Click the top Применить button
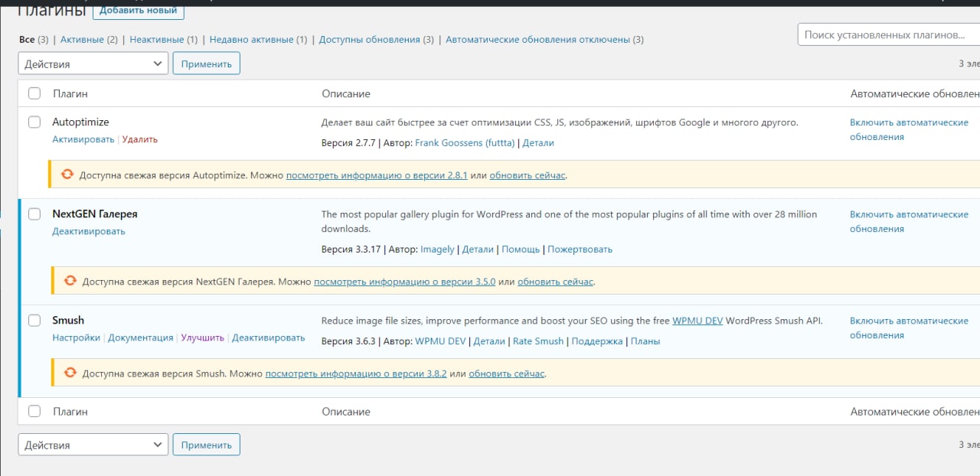980x476 pixels. pos(207,64)
